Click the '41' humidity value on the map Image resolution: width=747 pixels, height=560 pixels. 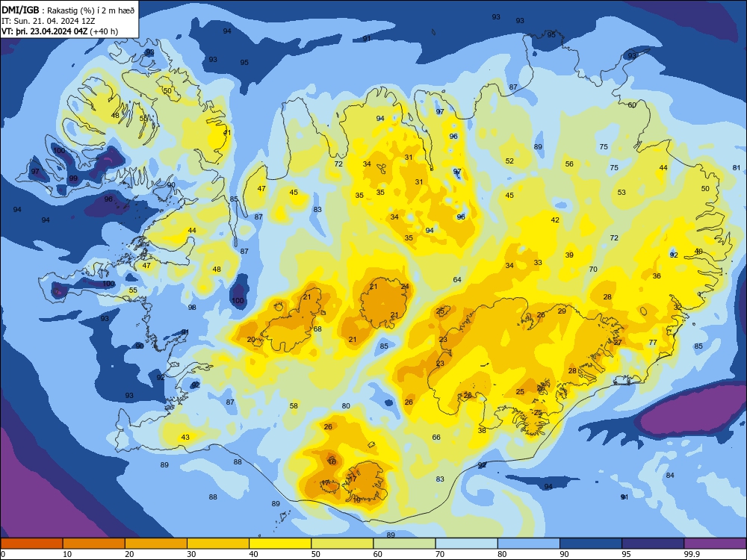click(x=227, y=132)
